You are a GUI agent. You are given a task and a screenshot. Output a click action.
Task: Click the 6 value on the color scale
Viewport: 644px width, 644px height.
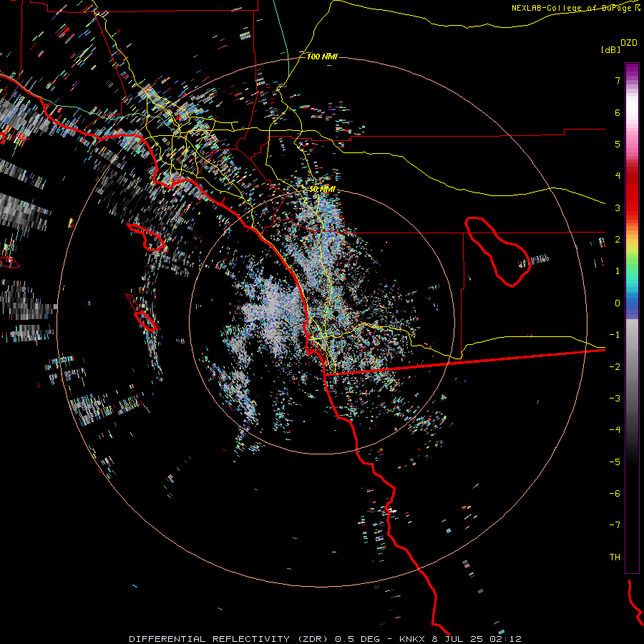coord(618,113)
